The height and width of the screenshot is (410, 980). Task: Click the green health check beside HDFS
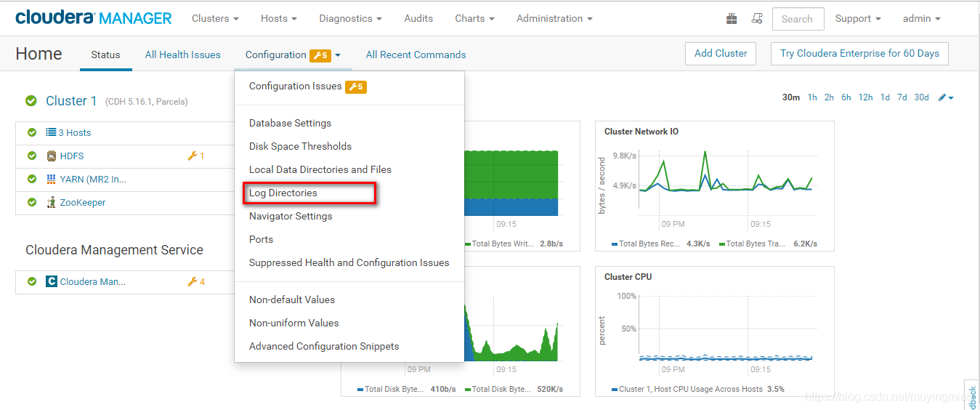(32, 156)
